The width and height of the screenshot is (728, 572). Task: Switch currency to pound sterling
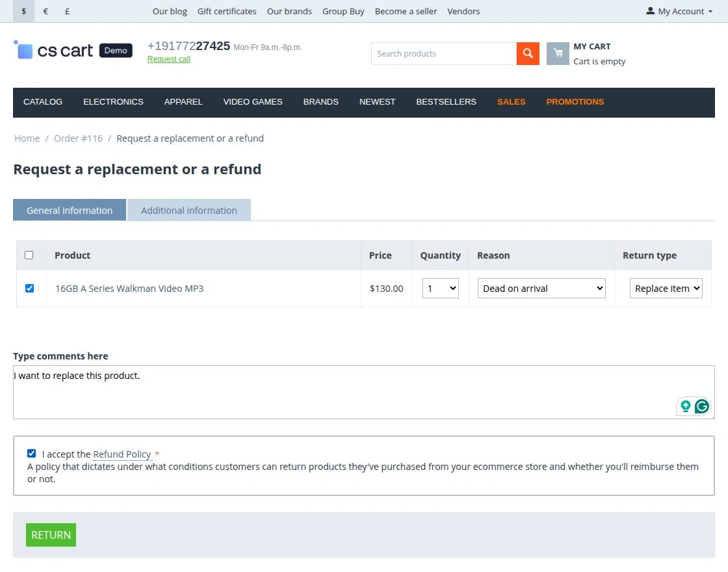(x=68, y=11)
